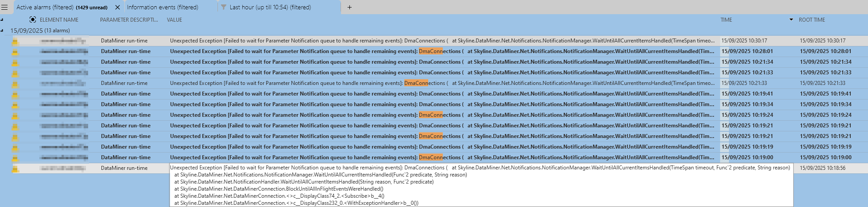The height and width of the screenshot is (207, 868).
Task: Click alarm severity icon of the 10:28:01 row
Action: 15,52
